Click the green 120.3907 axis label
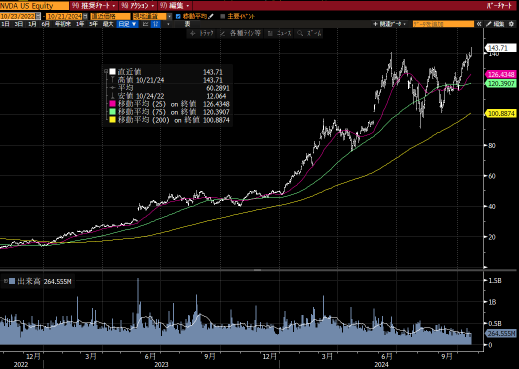The width and height of the screenshot is (519, 369). (501, 83)
